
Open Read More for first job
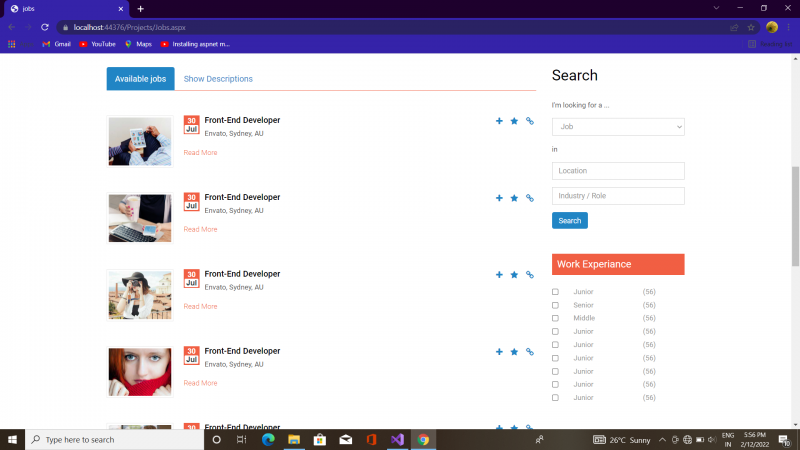click(x=200, y=153)
